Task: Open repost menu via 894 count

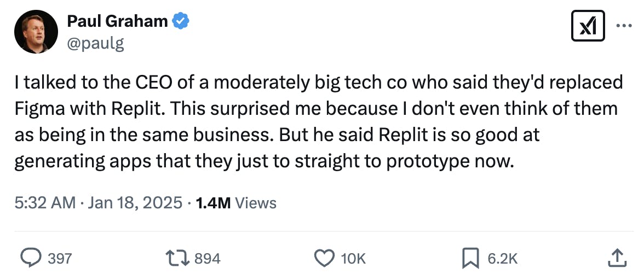Action: coord(208,258)
